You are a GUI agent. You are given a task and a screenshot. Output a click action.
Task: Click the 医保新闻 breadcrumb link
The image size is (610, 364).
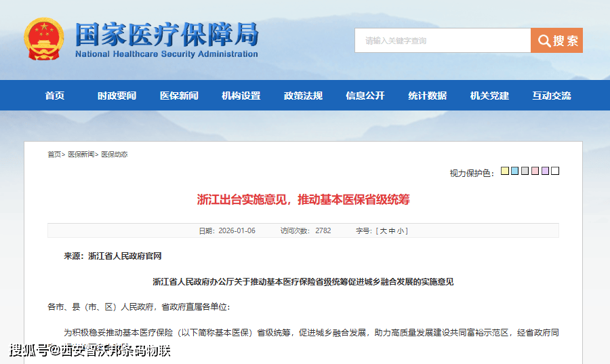point(81,155)
